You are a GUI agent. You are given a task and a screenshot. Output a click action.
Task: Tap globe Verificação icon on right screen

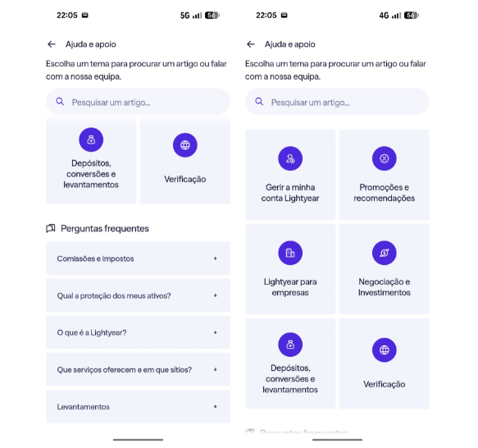[384, 350]
